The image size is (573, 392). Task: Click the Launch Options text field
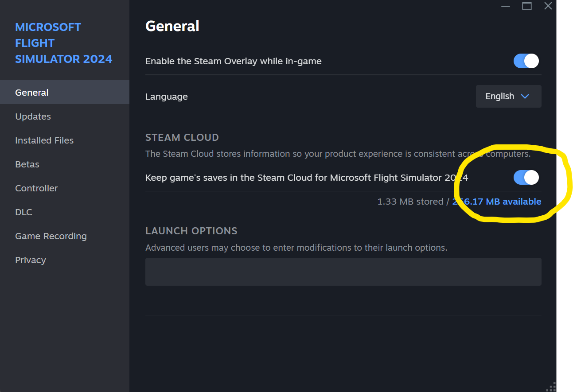(343, 272)
